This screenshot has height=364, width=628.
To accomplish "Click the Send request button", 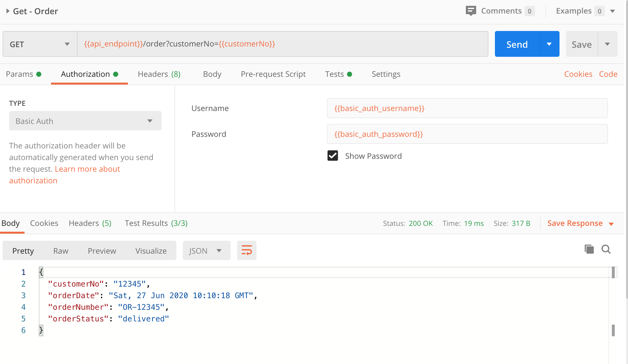I will click(517, 44).
